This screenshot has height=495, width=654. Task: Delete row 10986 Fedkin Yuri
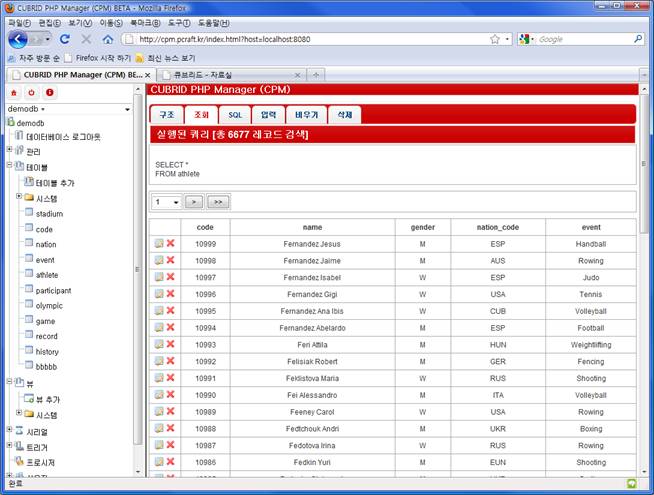coord(170,462)
